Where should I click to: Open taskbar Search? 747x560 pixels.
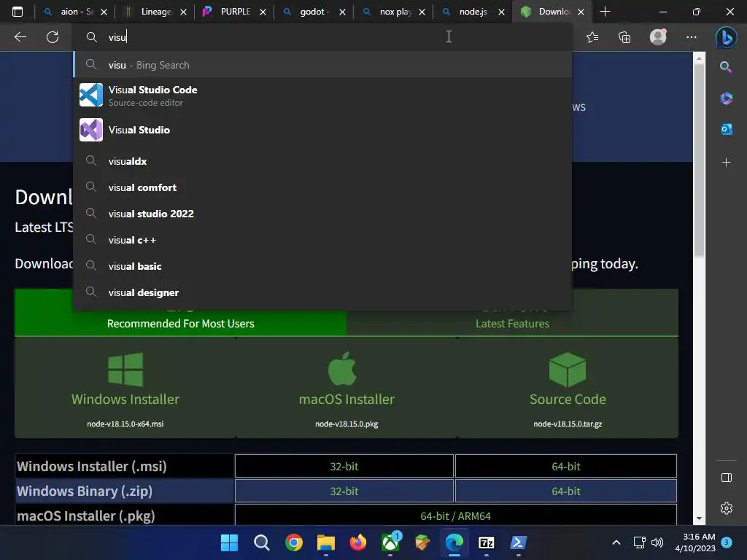[x=262, y=542]
